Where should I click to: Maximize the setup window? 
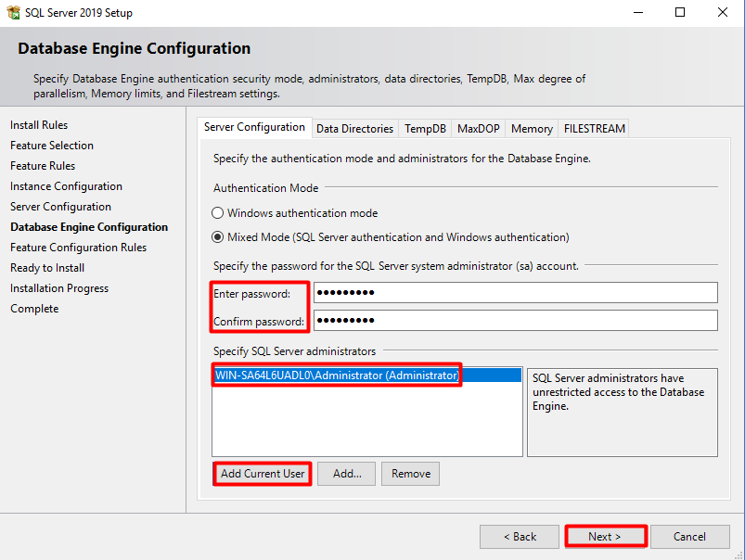[x=680, y=12]
